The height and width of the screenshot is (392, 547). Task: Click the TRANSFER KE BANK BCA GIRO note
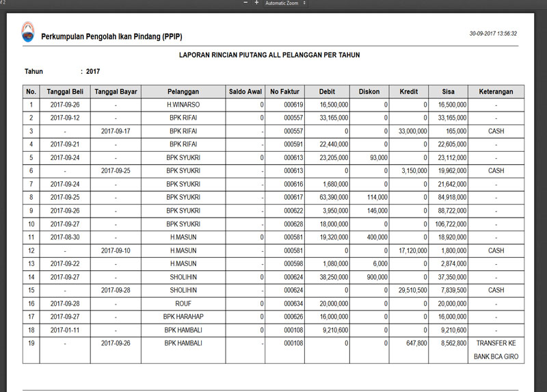point(496,350)
